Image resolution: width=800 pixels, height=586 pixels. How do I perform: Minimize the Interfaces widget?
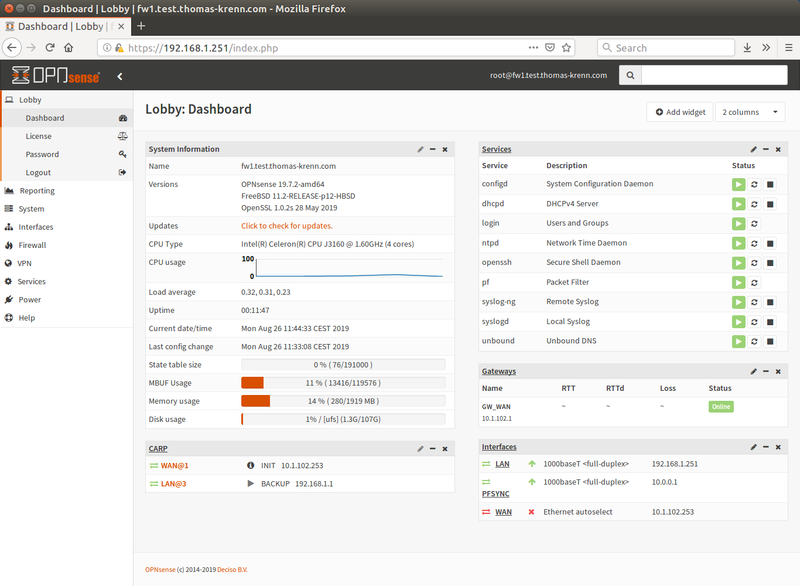[x=766, y=447]
